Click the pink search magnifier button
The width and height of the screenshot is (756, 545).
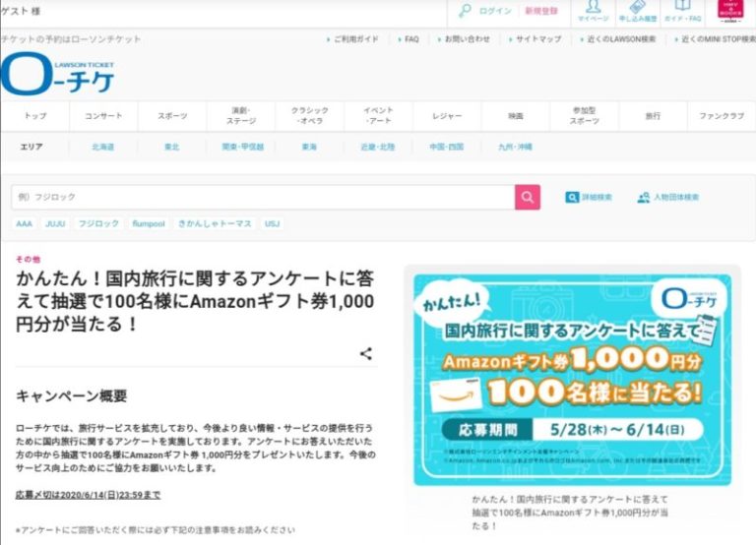pyautogui.click(x=528, y=197)
